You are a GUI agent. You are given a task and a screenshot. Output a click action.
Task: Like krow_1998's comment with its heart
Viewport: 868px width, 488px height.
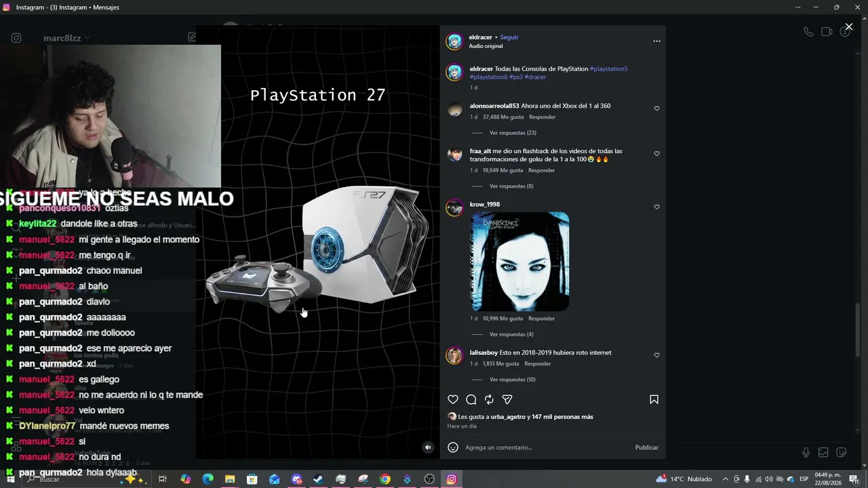coord(656,207)
